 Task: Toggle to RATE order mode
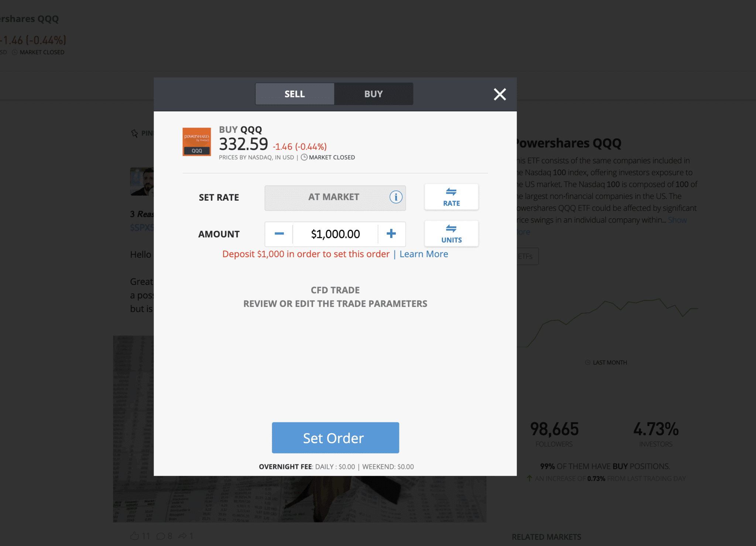pyautogui.click(x=451, y=197)
